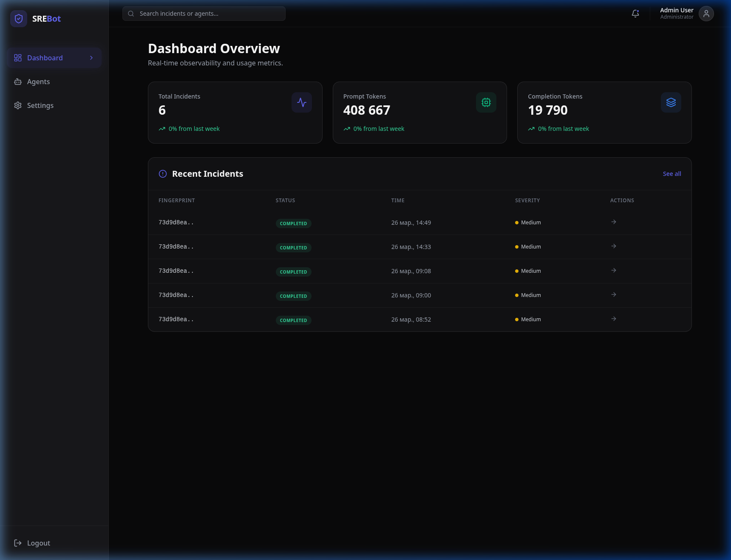Screen dimensions: 731x560
Task: Open notifications bell
Action: (635, 14)
